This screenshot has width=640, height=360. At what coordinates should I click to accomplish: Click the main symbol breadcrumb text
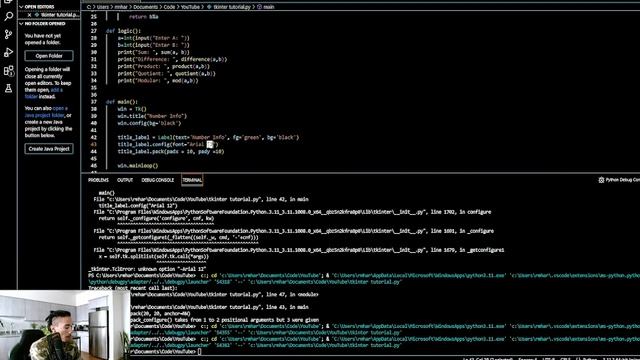coord(269,7)
